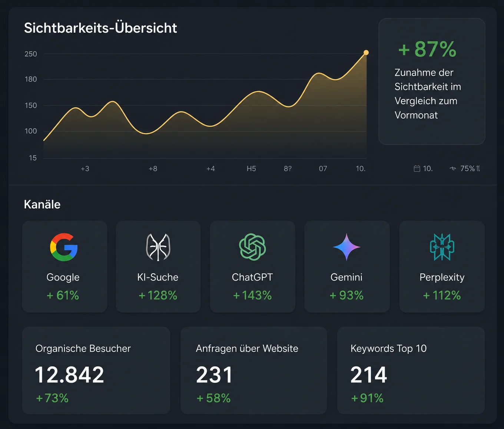Click the calendar icon beside 10.
The image size is (504, 429).
click(x=417, y=169)
